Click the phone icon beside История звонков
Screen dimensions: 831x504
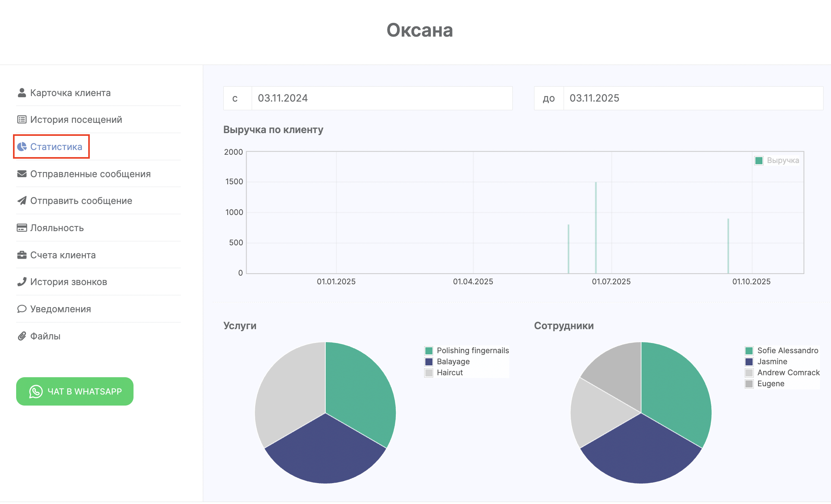click(22, 282)
